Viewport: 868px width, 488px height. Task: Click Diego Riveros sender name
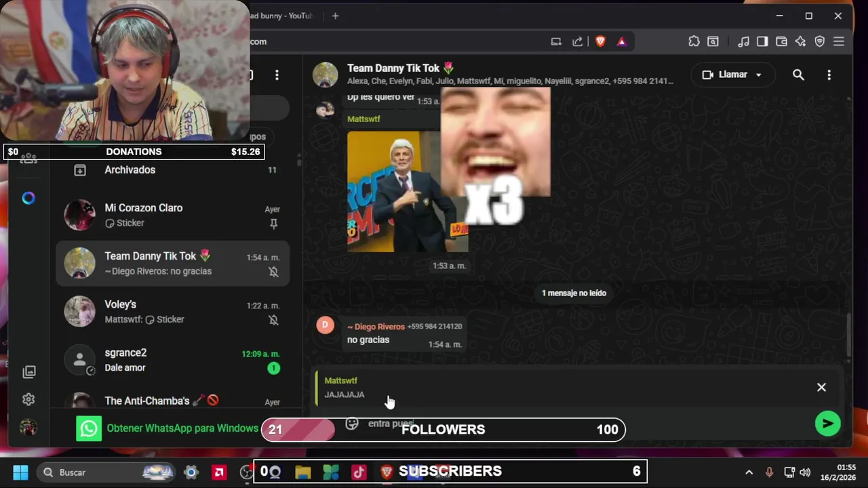click(x=376, y=327)
